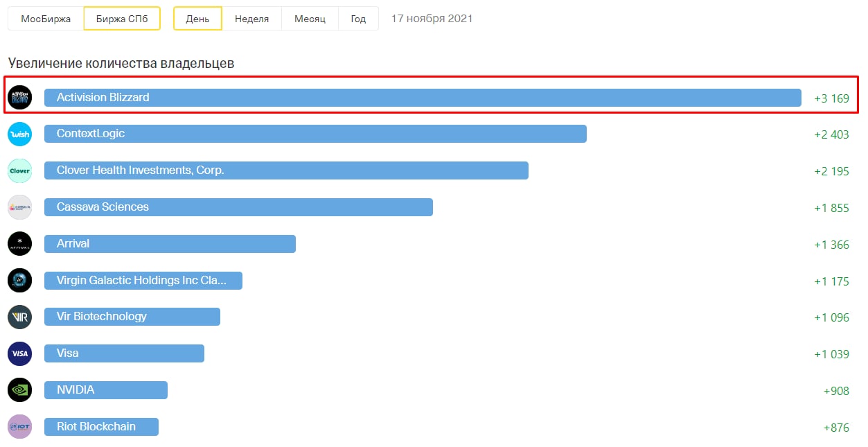This screenshot has height=447, width=868.
Task: Click the Activision Blizzard logo icon
Action: tap(19, 97)
